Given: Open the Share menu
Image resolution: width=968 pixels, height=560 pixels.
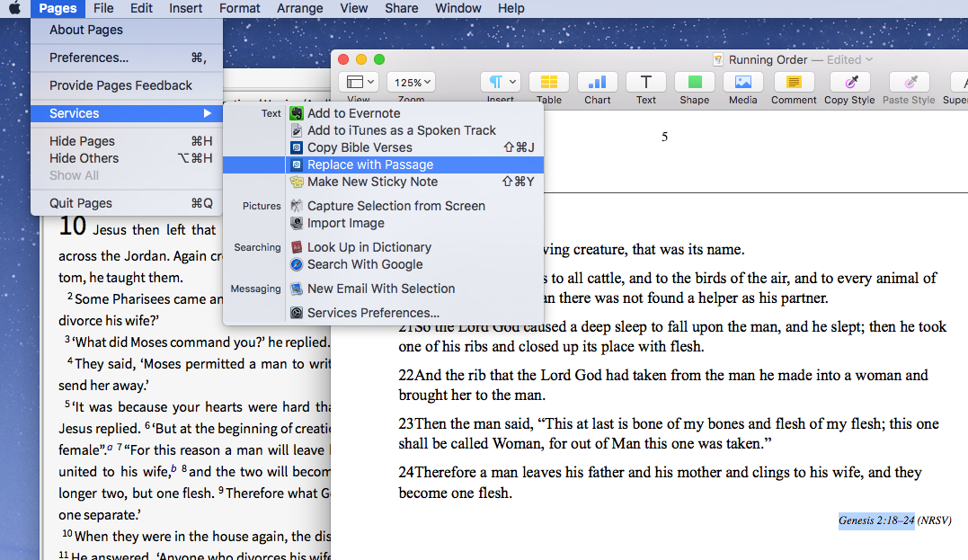Looking at the screenshot, I should coord(401,8).
